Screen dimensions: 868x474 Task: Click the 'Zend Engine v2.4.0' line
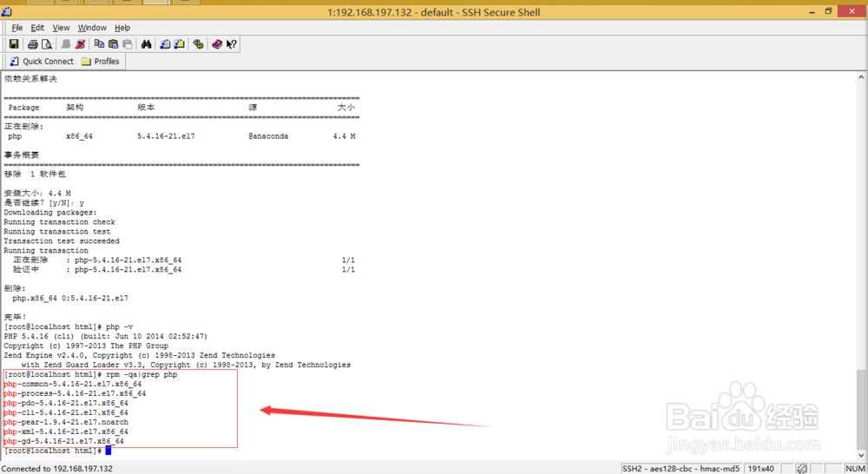140,356
